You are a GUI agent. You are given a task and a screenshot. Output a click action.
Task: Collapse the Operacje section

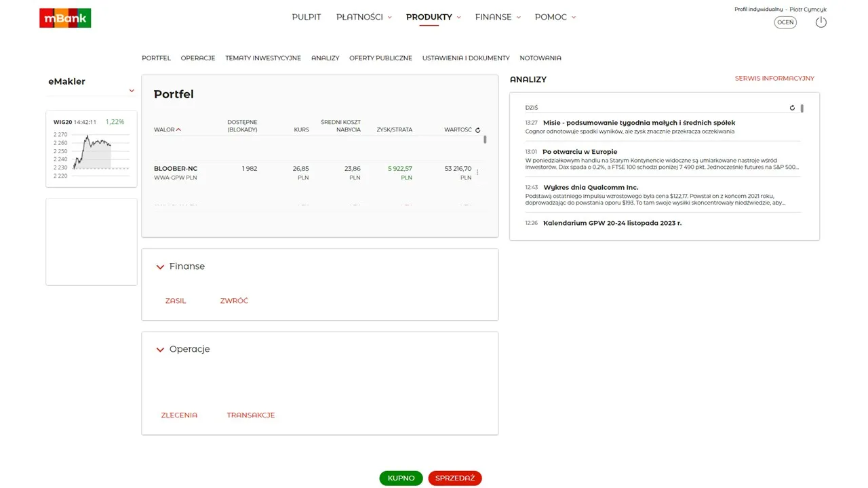pos(160,350)
